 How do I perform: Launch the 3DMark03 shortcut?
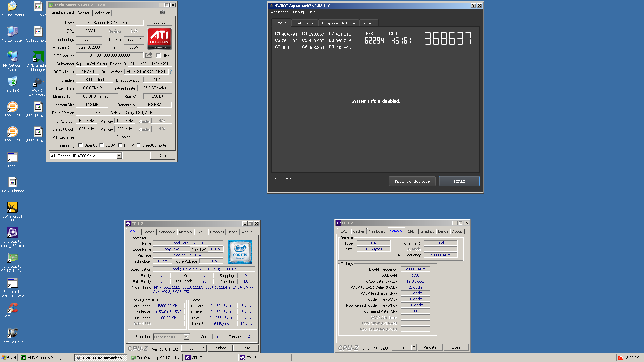click(x=12, y=110)
